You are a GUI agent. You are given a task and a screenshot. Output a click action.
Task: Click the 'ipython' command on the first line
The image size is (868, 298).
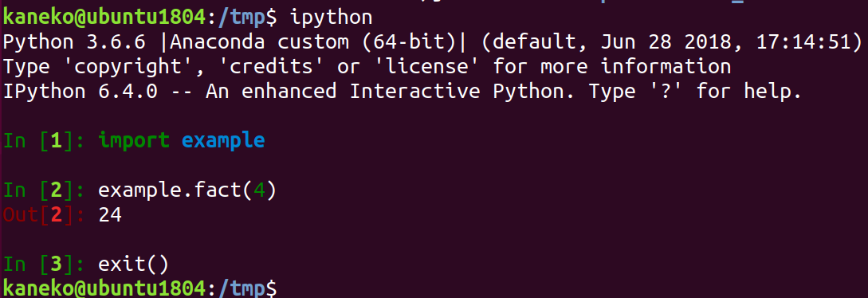[331, 18]
